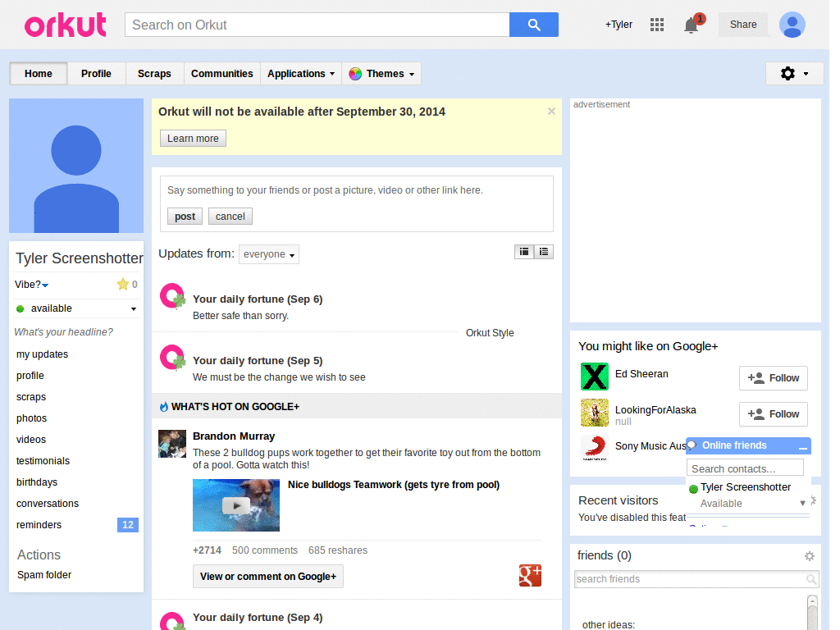840x630 pixels.
Task: Open the bulldogs Teamwork video title
Action: pyautogui.click(x=394, y=485)
